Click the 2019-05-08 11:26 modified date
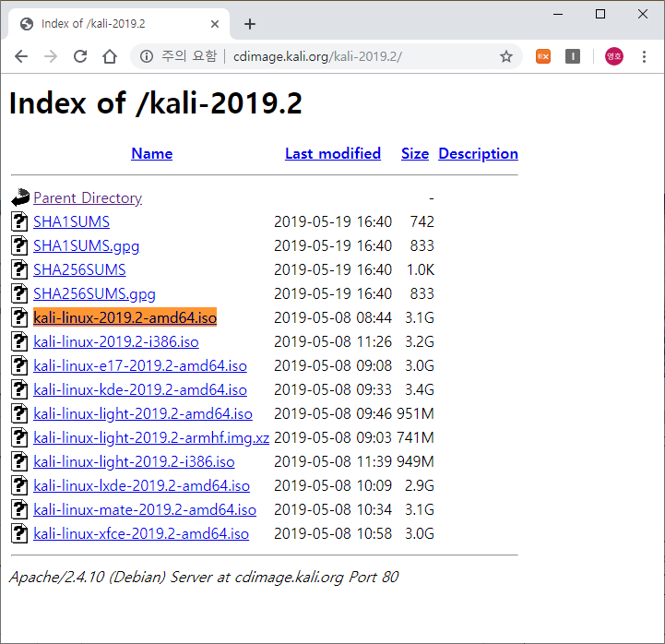665x644 pixels. (333, 342)
